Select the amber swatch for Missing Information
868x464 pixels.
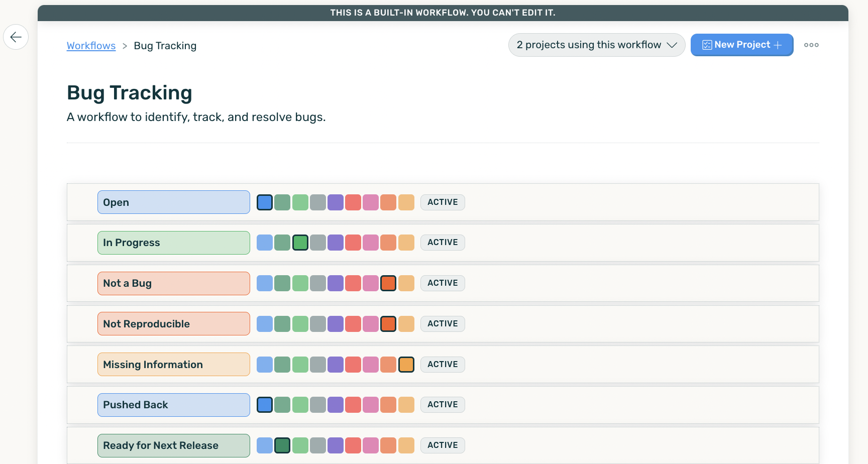406,364
